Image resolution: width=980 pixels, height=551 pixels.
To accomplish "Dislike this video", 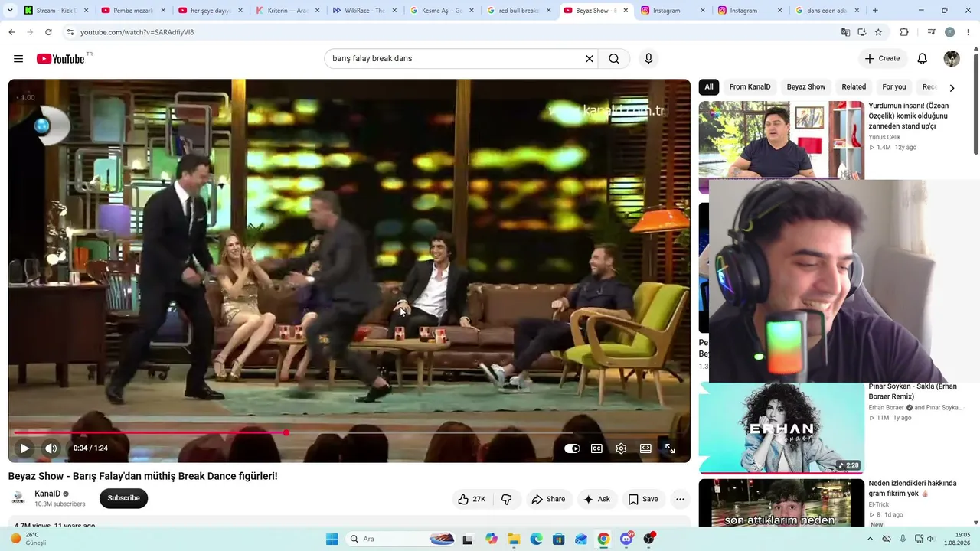I will tap(507, 499).
